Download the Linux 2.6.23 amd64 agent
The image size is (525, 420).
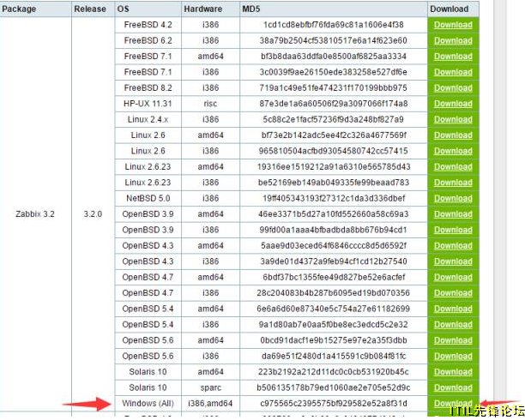tap(453, 166)
